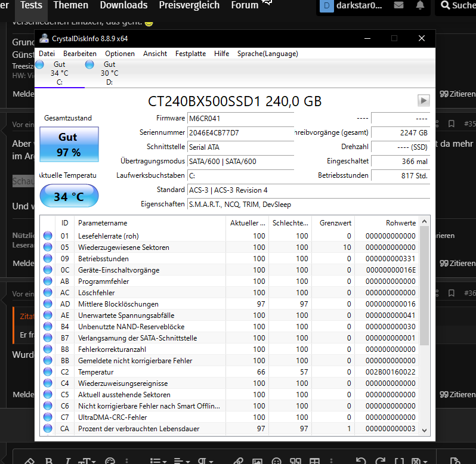Open drafts save dropdown in editor

point(419,461)
